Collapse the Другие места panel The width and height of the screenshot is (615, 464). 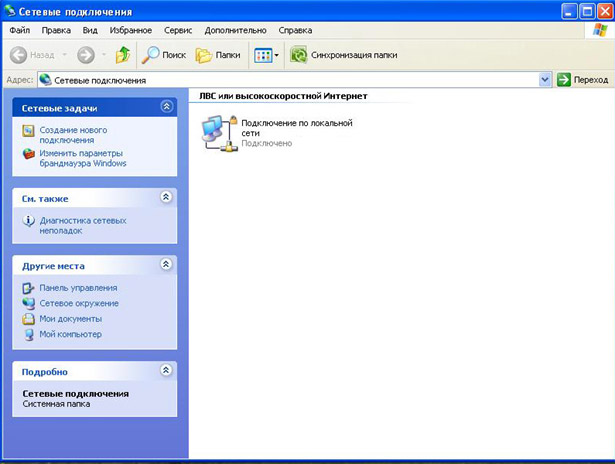pyautogui.click(x=166, y=265)
